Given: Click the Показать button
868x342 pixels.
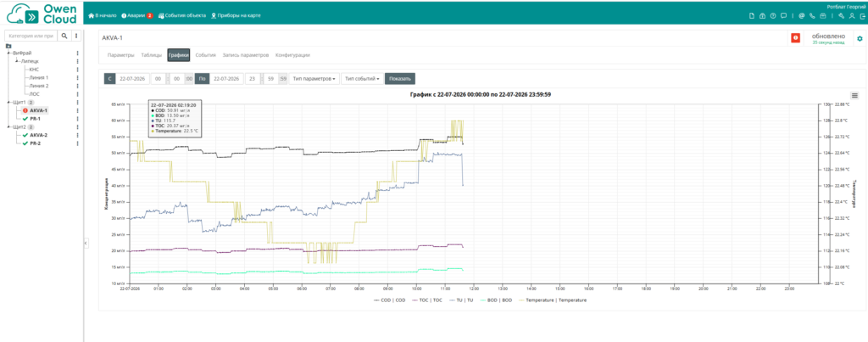Looking at the screenshot, I should 400,79.
